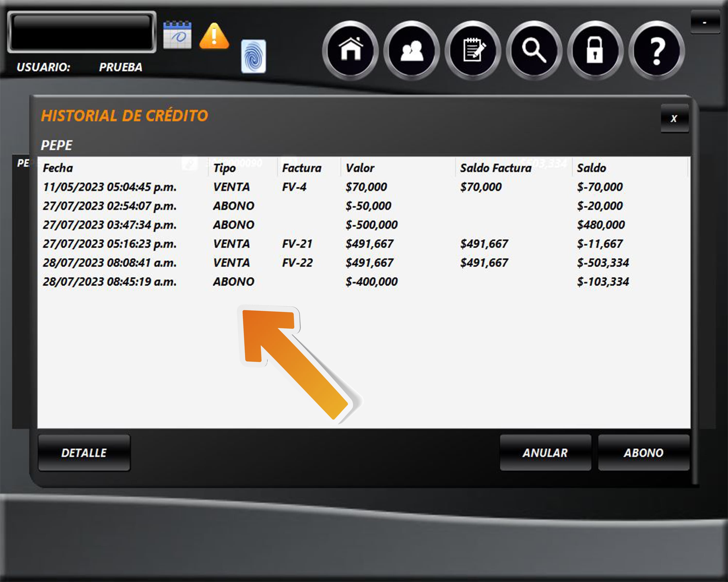Select the last abono row $-400,000
The width and height of the screenshot is (728, 582).
point(371,282)
